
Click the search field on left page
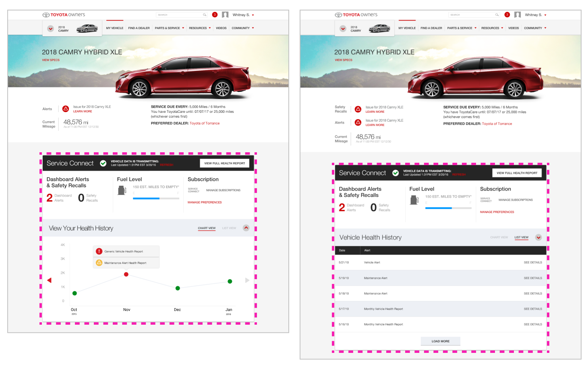[182, 15]
